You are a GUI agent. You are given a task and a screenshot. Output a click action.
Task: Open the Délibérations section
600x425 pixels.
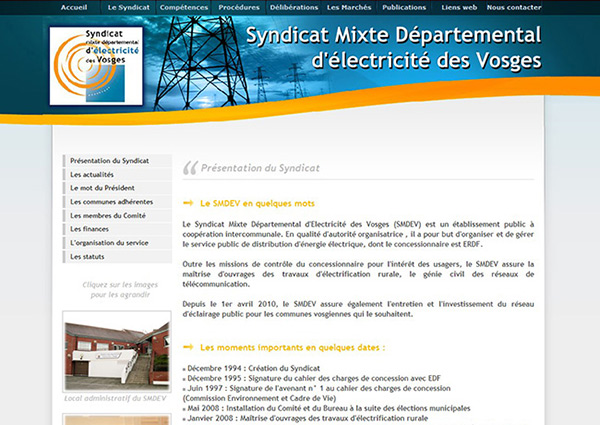click(x=294, y=7)
